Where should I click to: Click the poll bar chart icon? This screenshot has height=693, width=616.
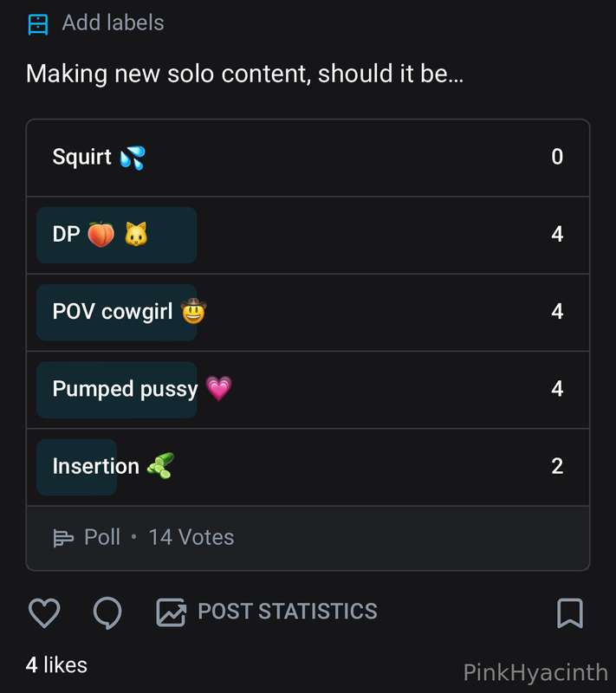point(63,538)
